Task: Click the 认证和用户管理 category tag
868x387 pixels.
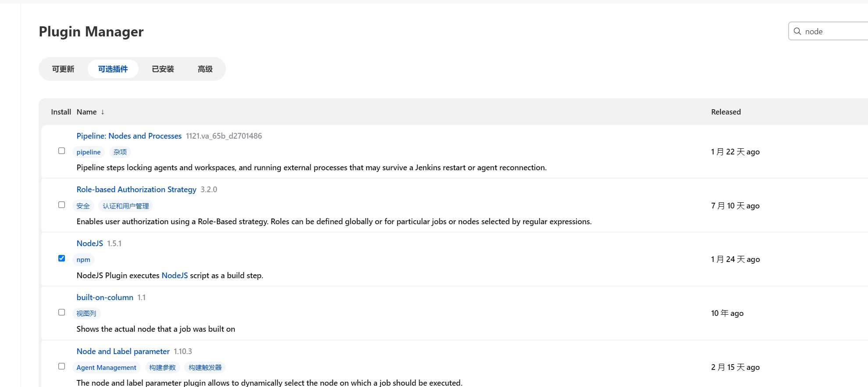Action: click(126, 206)
